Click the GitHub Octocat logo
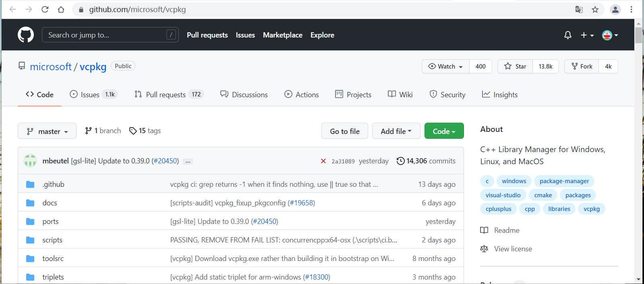 pyautogui.click(x=26, y=35)
